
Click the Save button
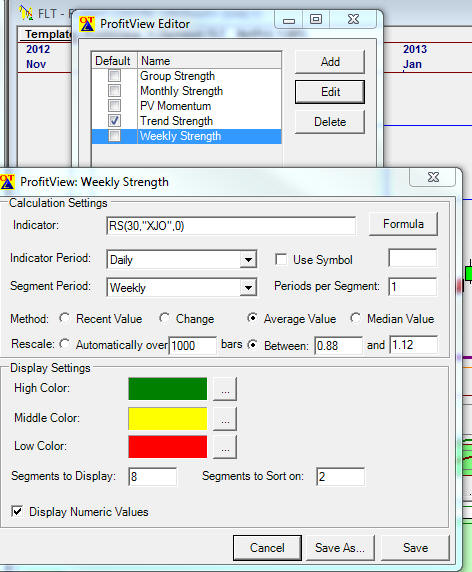point(415,548)
